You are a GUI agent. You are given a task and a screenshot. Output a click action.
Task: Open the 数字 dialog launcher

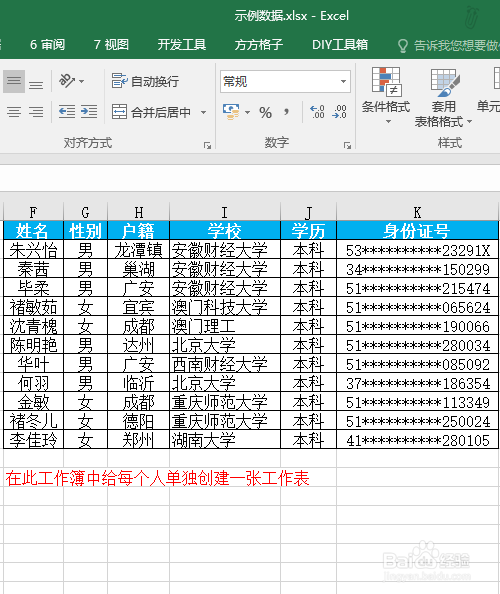pos(347,145)
